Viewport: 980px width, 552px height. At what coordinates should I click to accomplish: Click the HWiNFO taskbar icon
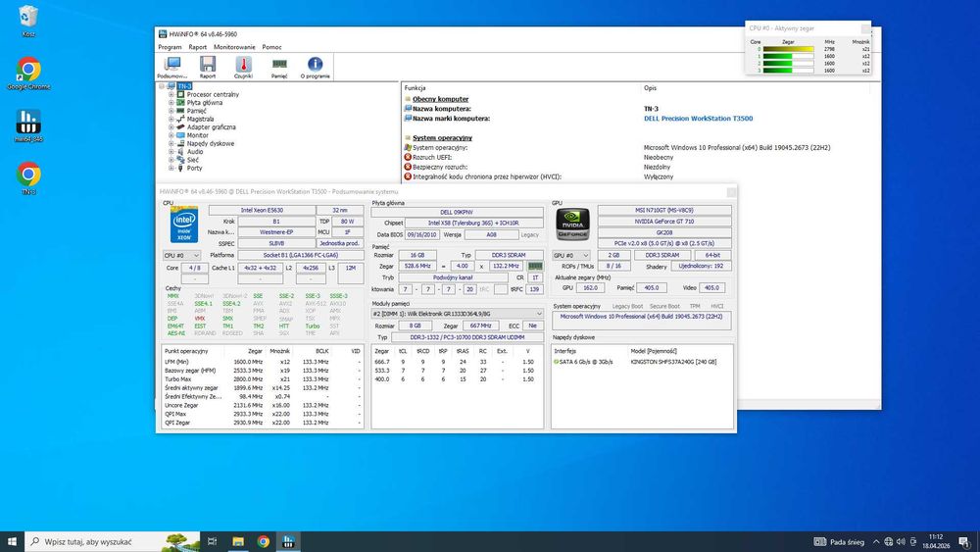288,541
